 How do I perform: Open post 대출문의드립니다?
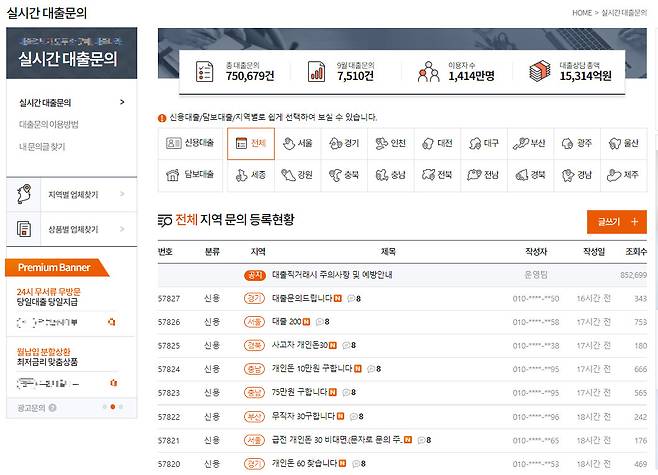pos(302,298)
